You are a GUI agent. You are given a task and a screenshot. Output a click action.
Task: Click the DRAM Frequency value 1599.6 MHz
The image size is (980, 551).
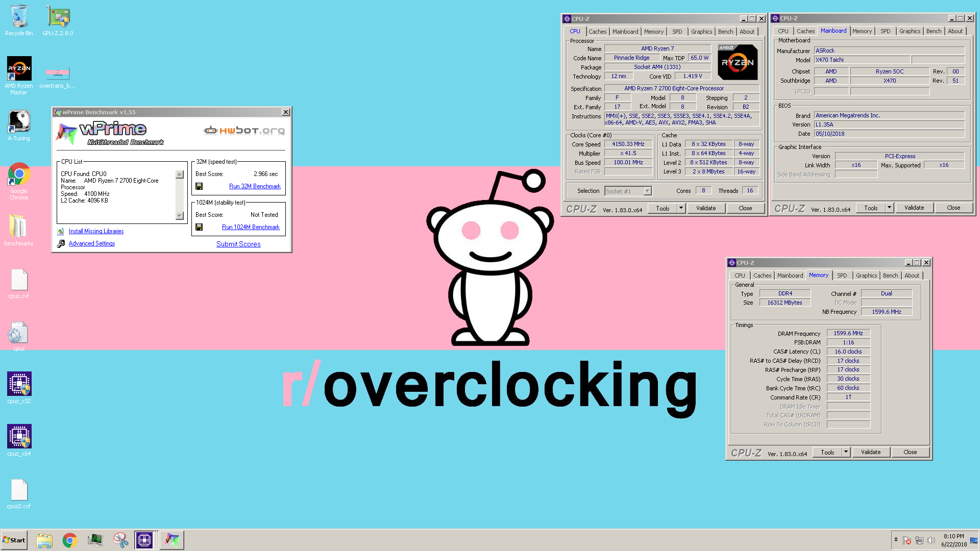pos(848,333)
